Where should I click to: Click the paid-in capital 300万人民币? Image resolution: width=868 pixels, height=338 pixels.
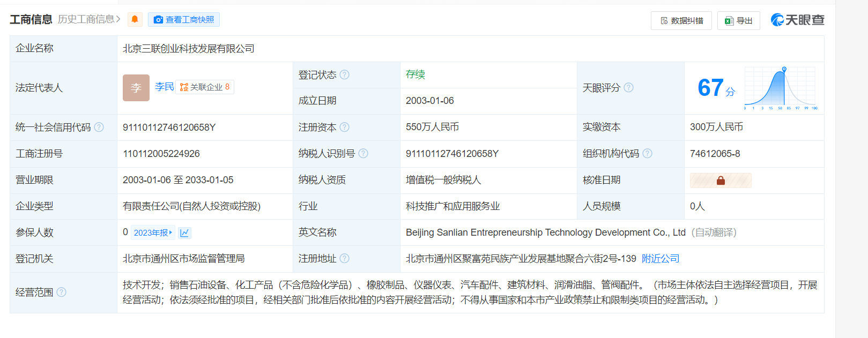(717, 127)
